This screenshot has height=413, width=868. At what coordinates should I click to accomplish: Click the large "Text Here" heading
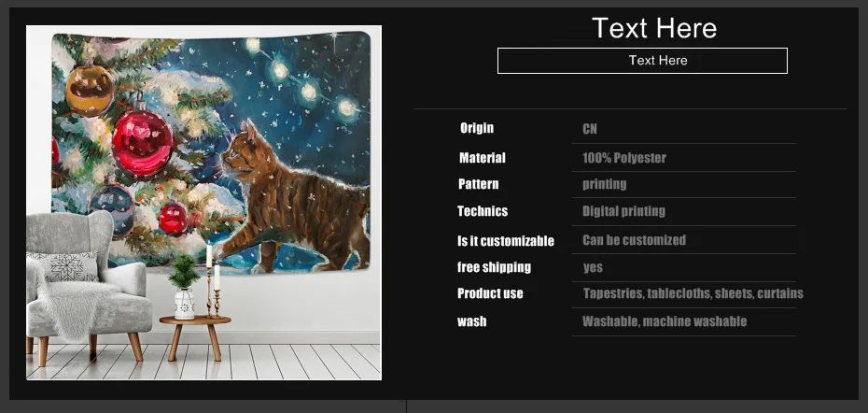pyautogui.click(x=653, y=28)
